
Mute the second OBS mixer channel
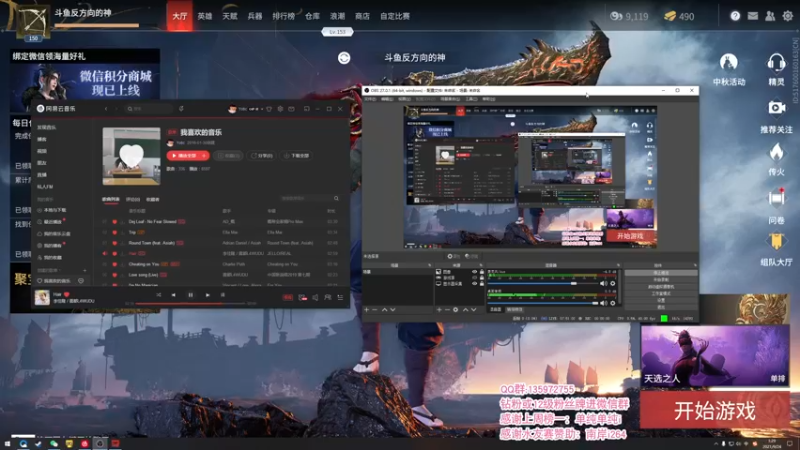(x=604, y=303)
